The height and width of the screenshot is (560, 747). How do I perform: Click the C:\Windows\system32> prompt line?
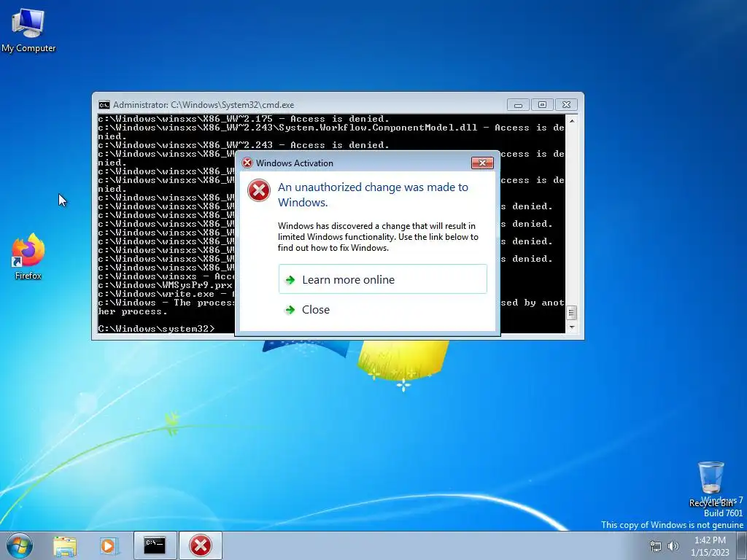click(156, 329)
